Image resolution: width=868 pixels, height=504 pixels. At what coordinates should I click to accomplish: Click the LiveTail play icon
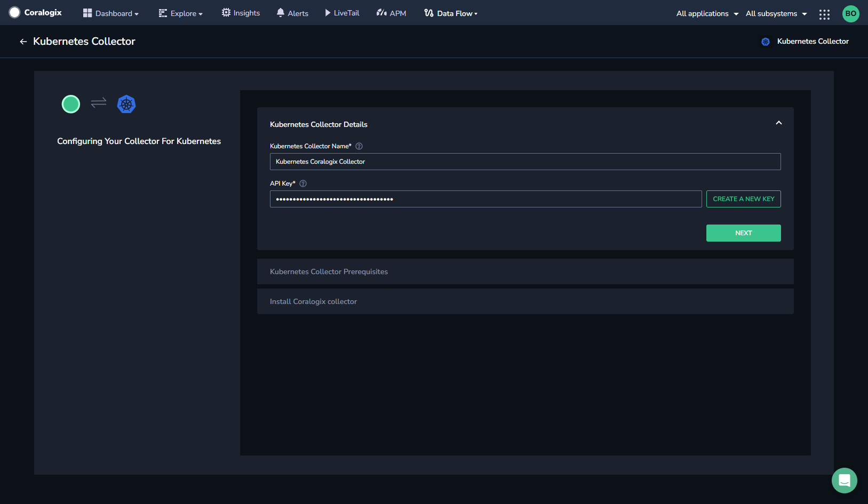coord(328,13)
